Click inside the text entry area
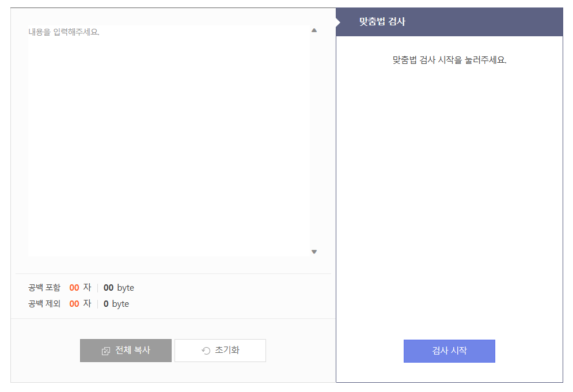The width and height of the screenshot is (573, 392). click(x=167, y=138)
